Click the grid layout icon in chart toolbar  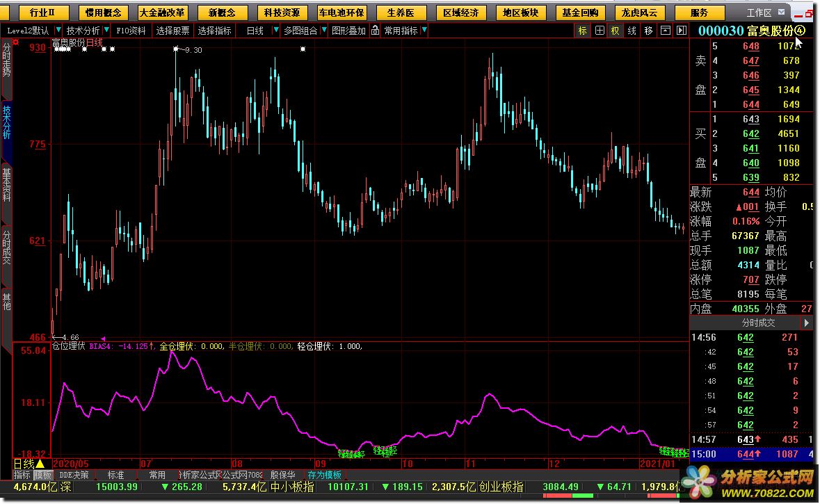[x=600, y=31]
